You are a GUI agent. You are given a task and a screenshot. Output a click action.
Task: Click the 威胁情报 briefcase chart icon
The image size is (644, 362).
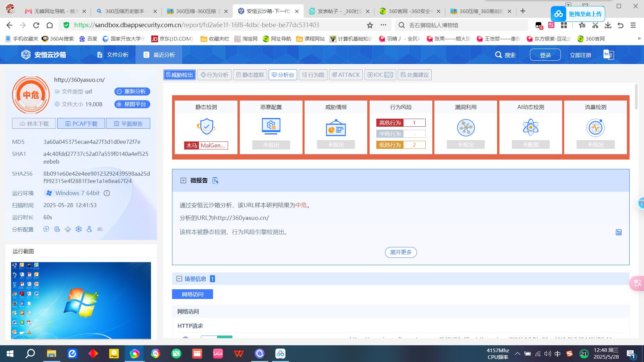point(336,127)
